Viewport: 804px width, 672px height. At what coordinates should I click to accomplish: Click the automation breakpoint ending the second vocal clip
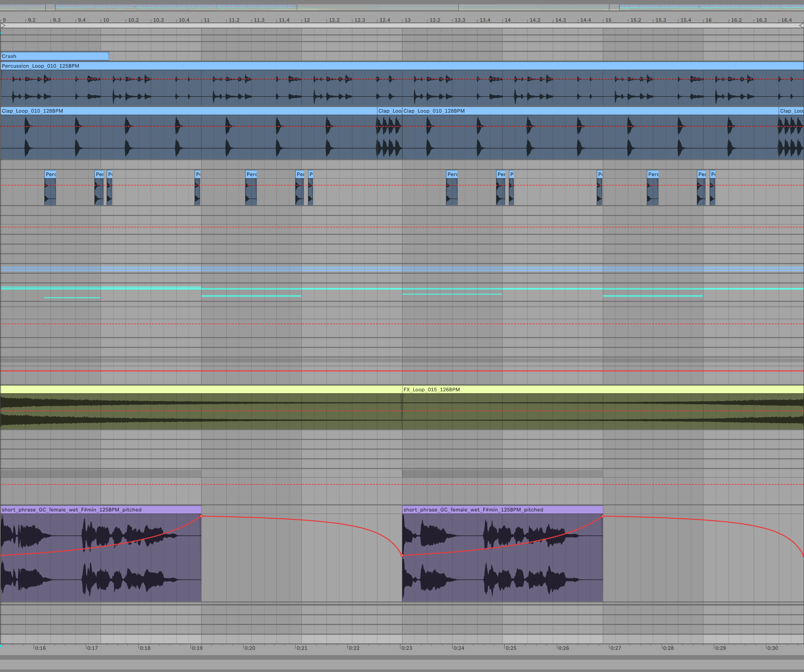click(x=603, y=516)
